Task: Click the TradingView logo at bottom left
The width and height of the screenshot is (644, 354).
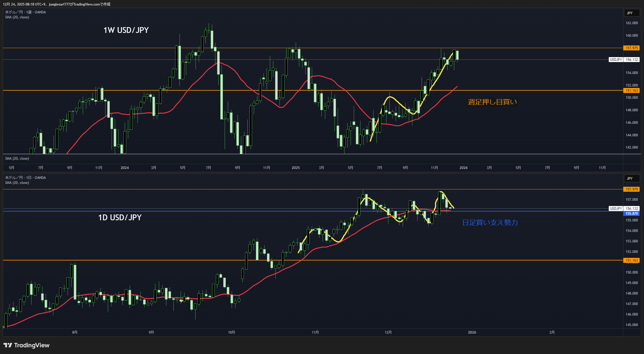Action: tap(27, 345)
